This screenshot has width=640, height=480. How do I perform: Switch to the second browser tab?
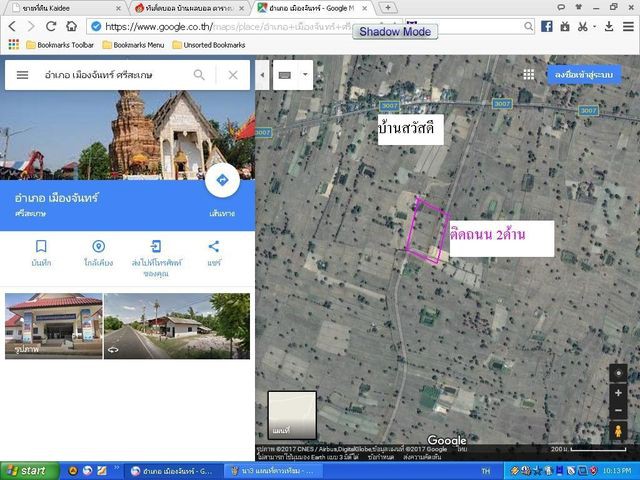tap(190, 8)
